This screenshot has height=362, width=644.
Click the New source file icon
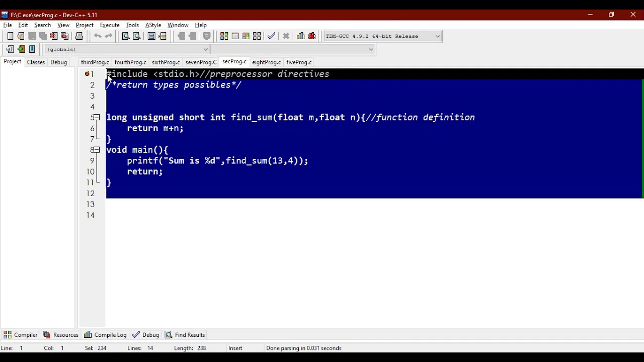pos(10,36)
